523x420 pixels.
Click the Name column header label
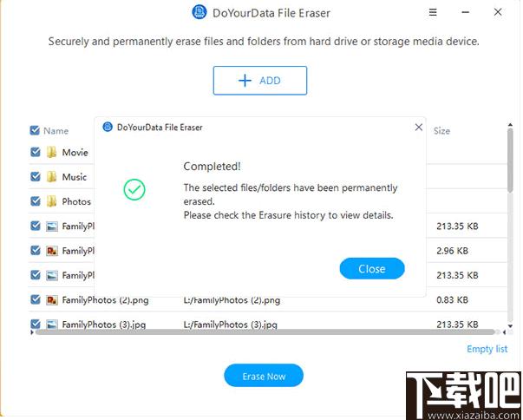point(56,131)
